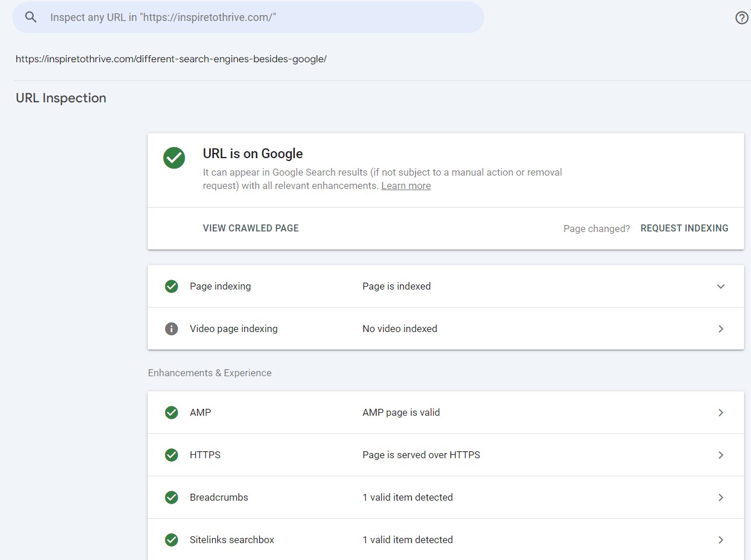The height and width of the screenshot is (560, 751).
Task: Expand the Video page indexing details
Action: 721,329
